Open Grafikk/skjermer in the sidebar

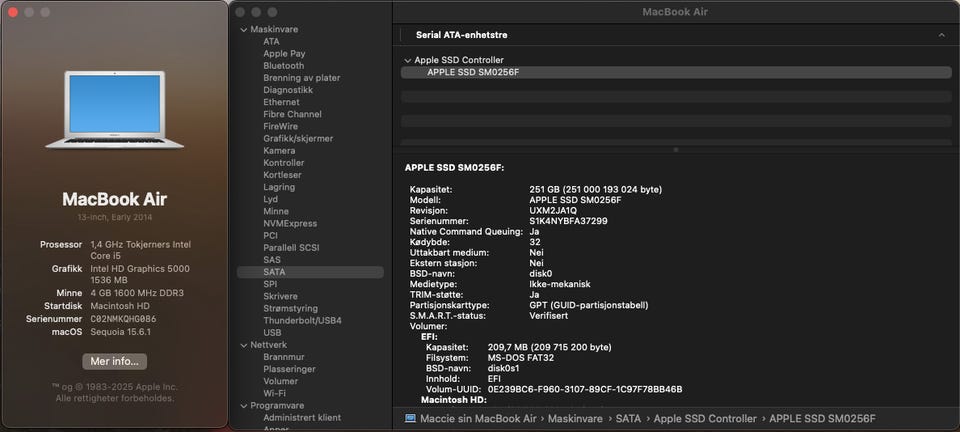pyautogui.click(x=298, y=138)
